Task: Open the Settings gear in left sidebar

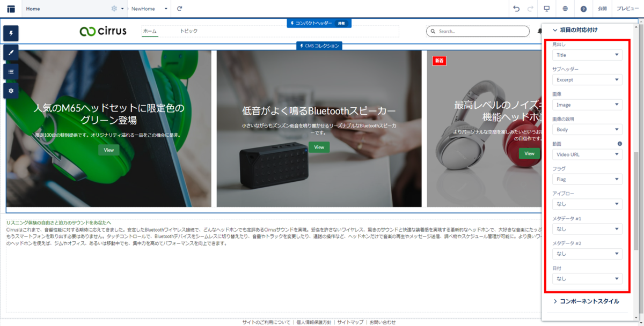Action: [11, 91]
